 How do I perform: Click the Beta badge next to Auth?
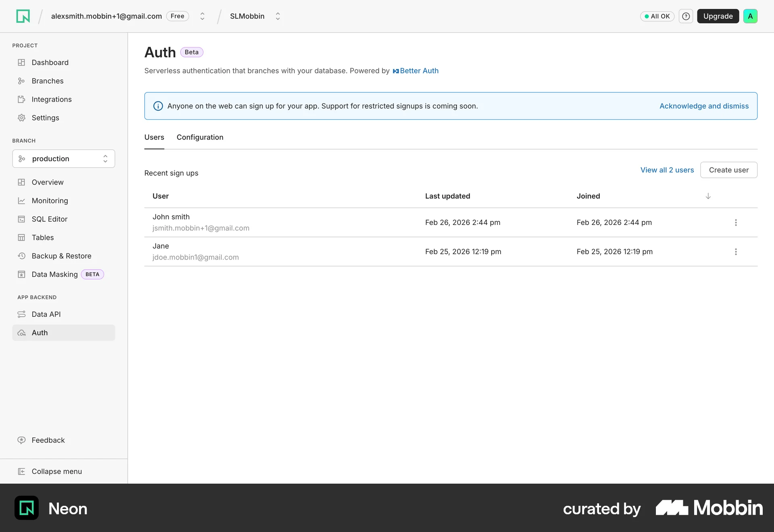pos(191,52)
